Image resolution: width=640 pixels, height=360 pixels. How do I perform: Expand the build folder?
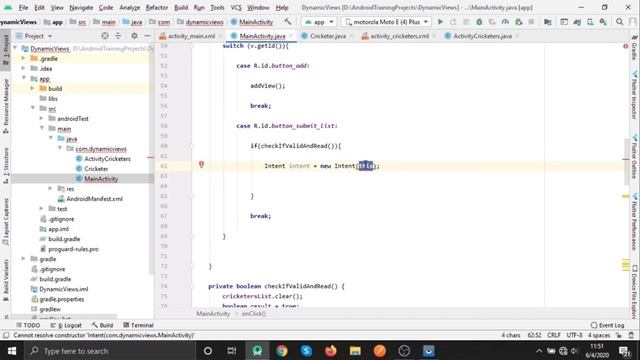click(33, 88)
